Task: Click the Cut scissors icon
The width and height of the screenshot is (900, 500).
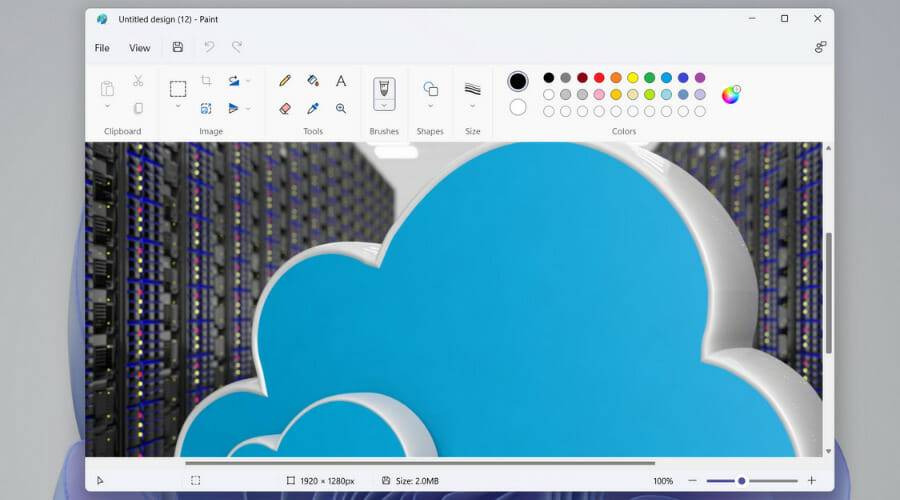Action: click(x=138, y=80)
